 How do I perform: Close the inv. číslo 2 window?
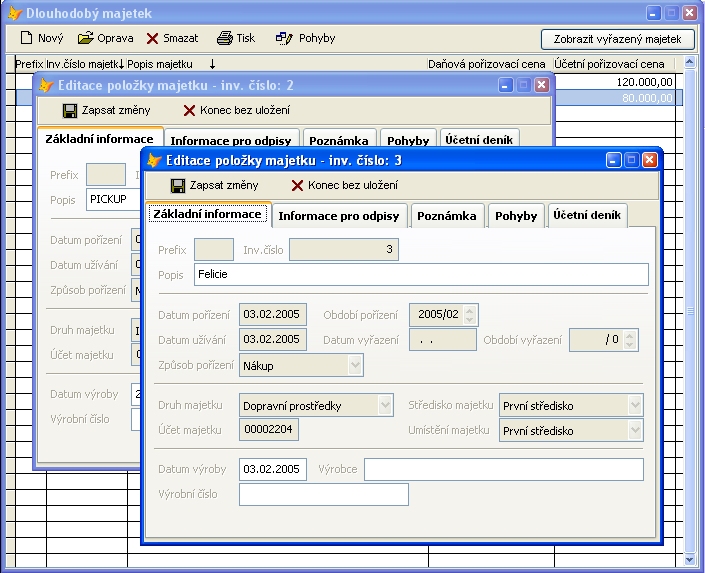pos(542,85)
